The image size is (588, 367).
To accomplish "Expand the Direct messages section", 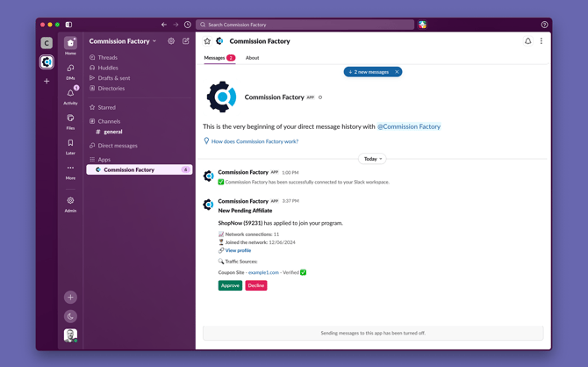I will tap(118, 146).
